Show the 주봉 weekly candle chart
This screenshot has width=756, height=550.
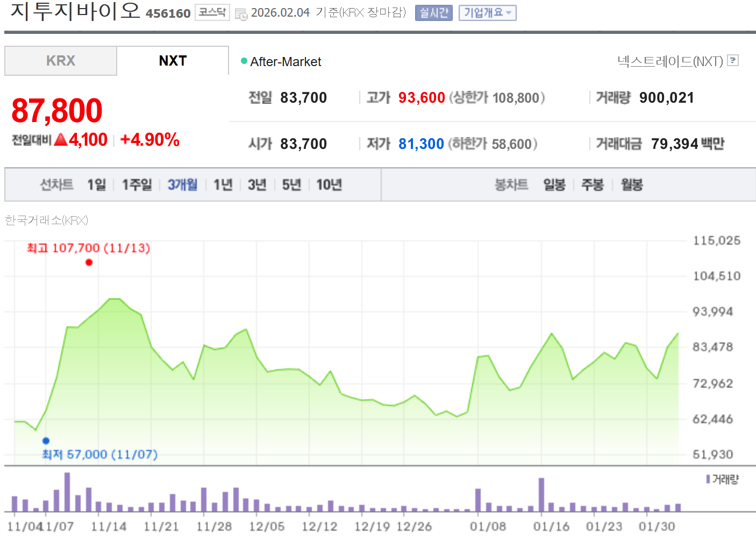click(593, 185)
